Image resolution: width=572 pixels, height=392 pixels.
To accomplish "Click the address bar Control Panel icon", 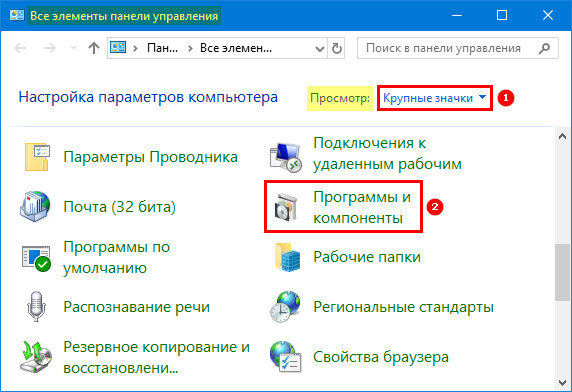I will click(118, 47).
